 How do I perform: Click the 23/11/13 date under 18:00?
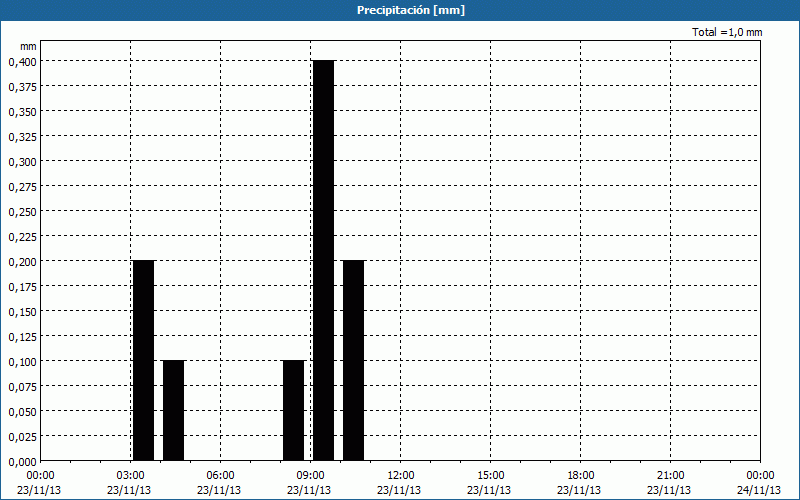pos(579,490)
